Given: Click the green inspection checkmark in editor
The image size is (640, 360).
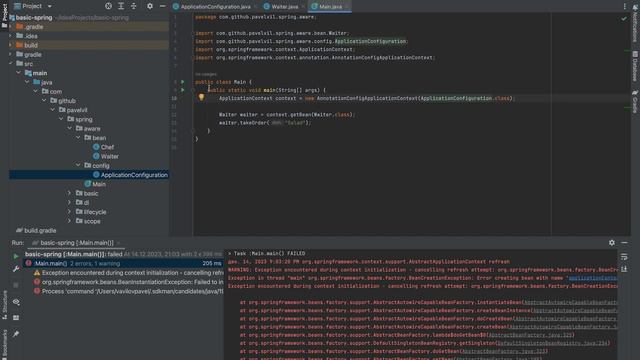Looking at the screenshot, I should point(624,18).
